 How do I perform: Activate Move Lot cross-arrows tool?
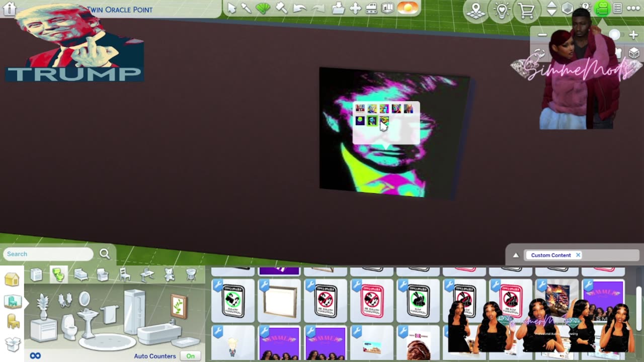355,8
